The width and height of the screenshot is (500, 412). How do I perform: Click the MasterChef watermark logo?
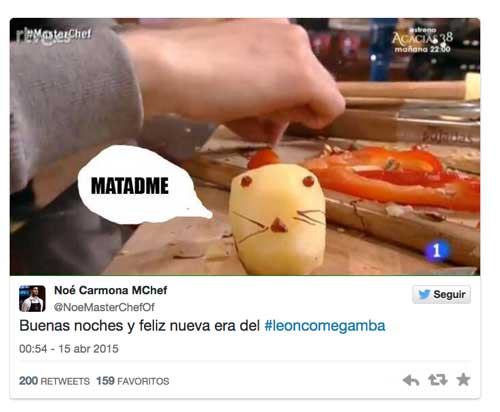tap(54, 36)
